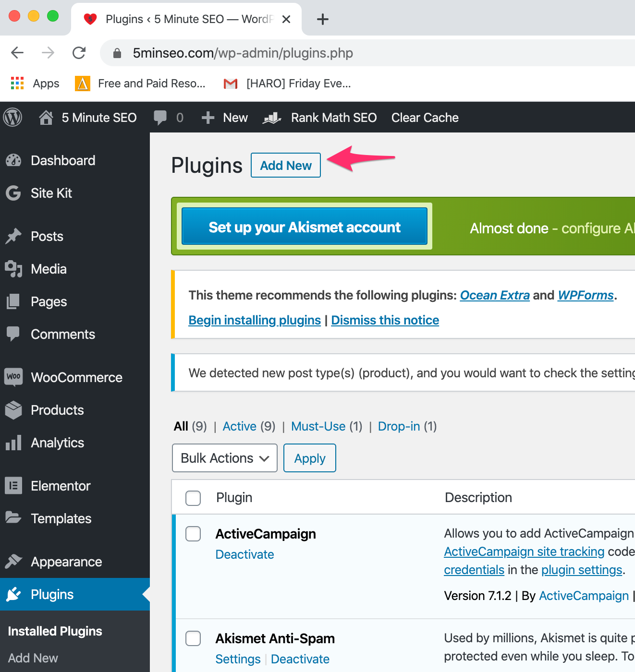
Task: Open the comments bubble icon in admin bar
Action: point(160,118)
